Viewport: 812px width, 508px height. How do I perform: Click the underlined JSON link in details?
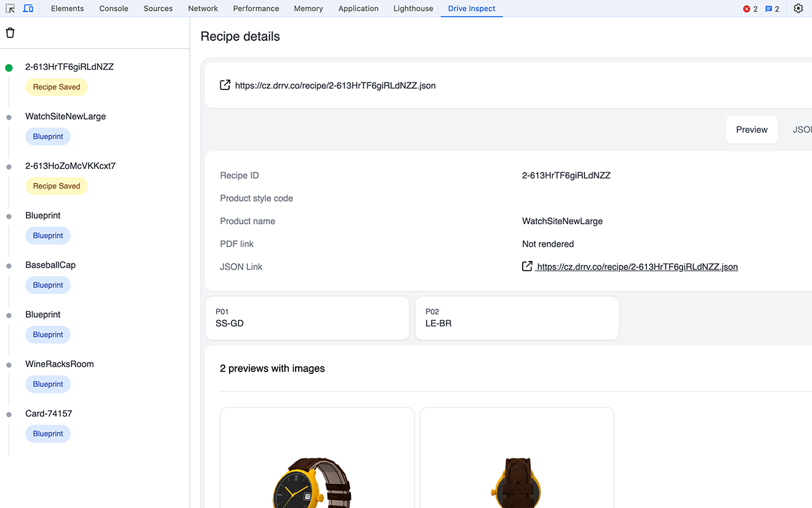[636, 266]
